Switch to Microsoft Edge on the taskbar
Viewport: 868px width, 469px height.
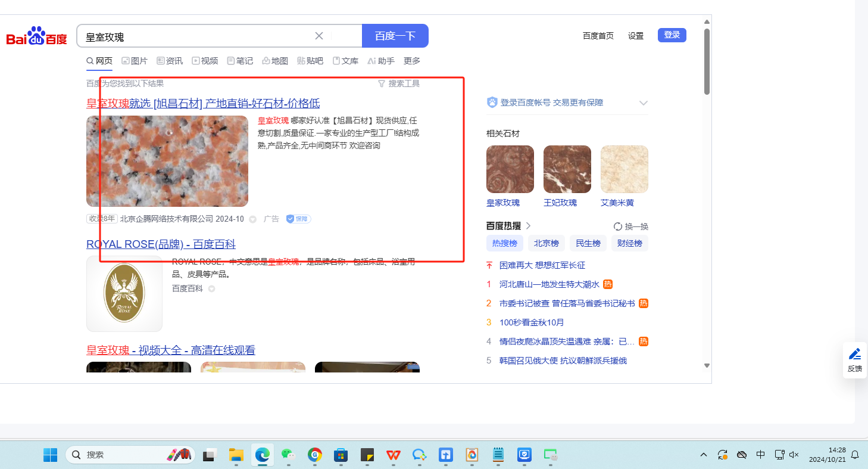point(263,455)
